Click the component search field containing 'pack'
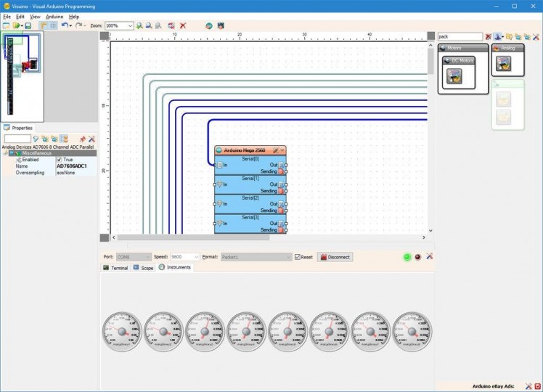Viewport: 543px width, 392px height. [460, 36]
